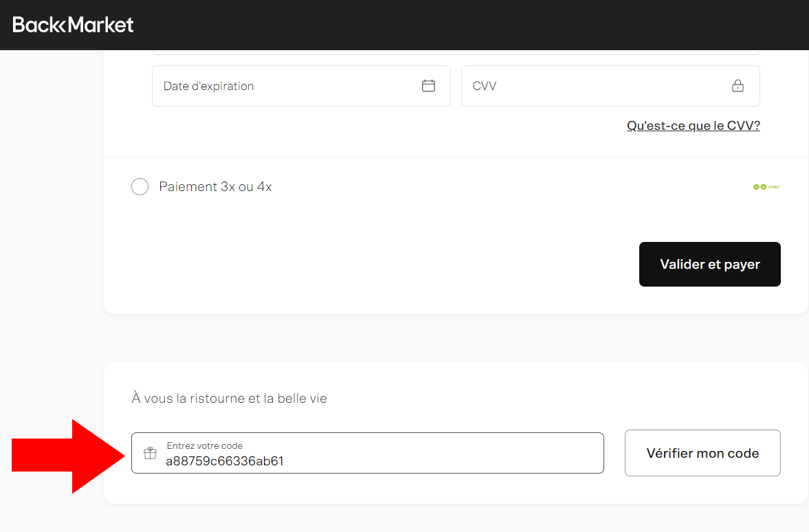
Task: Click the partially visible field above expiration date
Action: tap(455, 52)
